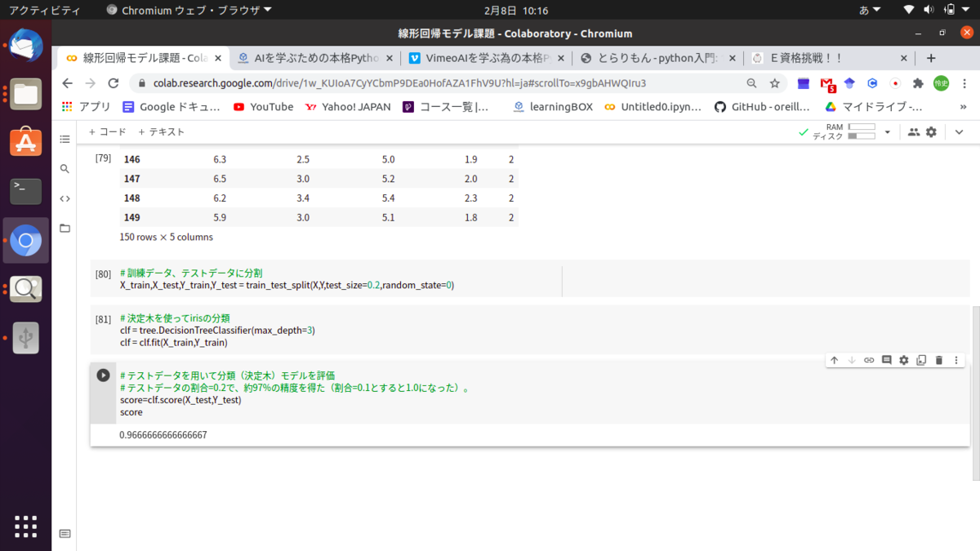
Task: Open the アクティビティ overview
Action: click(44, 11)
